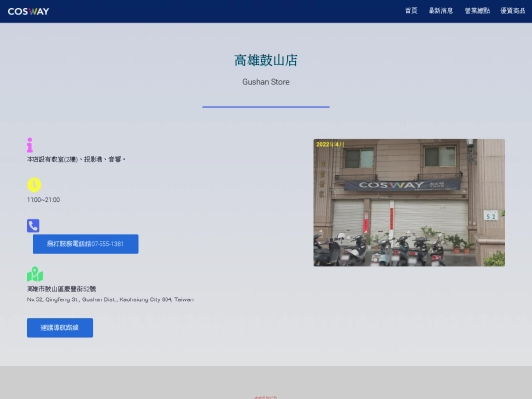Viewport: 532px width, 399px height.
Task: Call the store via the 07-555-1381 button
Action: [x=86, y=244]
